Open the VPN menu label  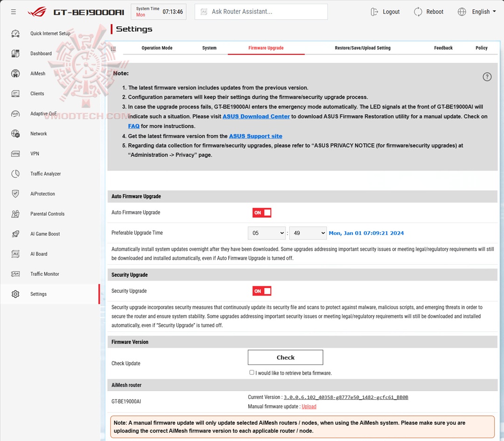35,153
